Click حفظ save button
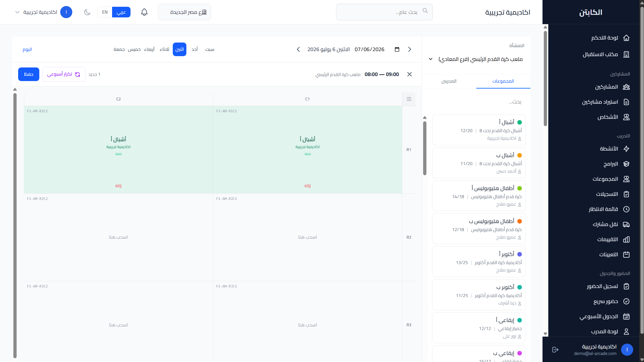The width and height of the screenshot is (644, 362). pyautogui.click(x=28, y=74)
